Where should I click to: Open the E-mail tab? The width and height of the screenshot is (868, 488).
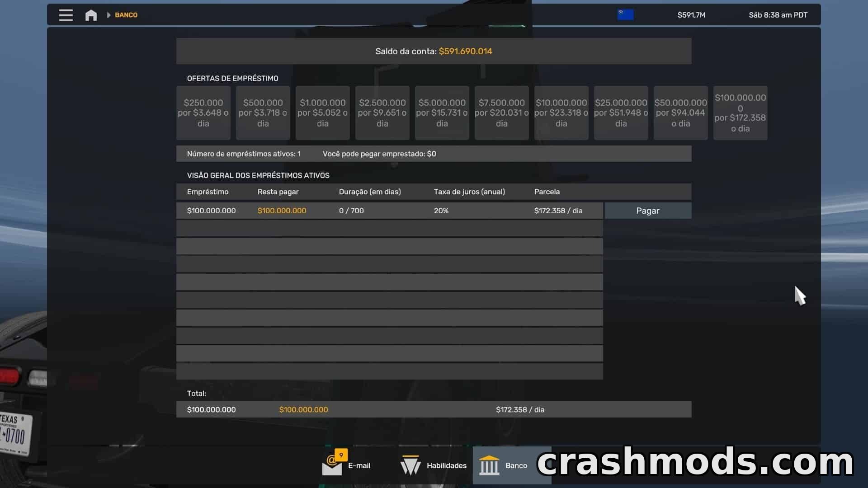coord(346,465)
